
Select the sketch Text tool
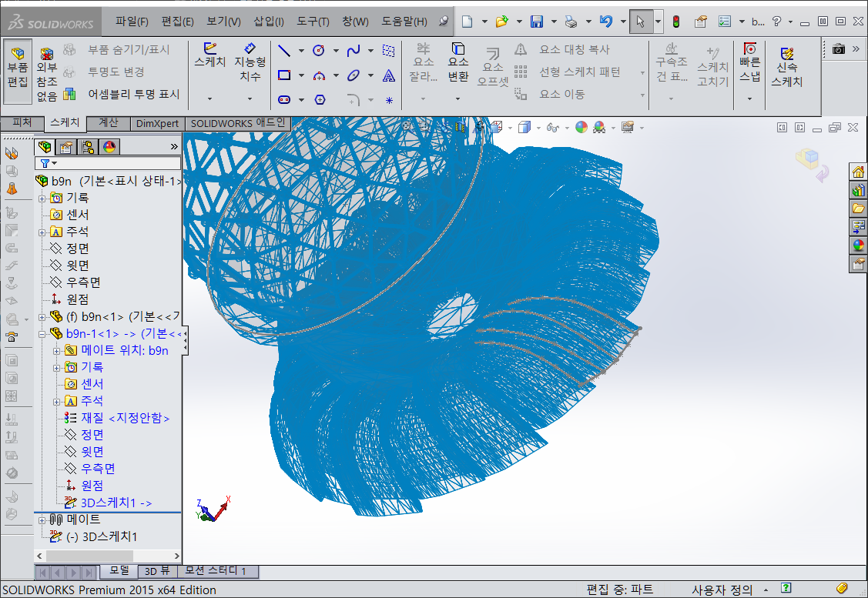point(389,75)
